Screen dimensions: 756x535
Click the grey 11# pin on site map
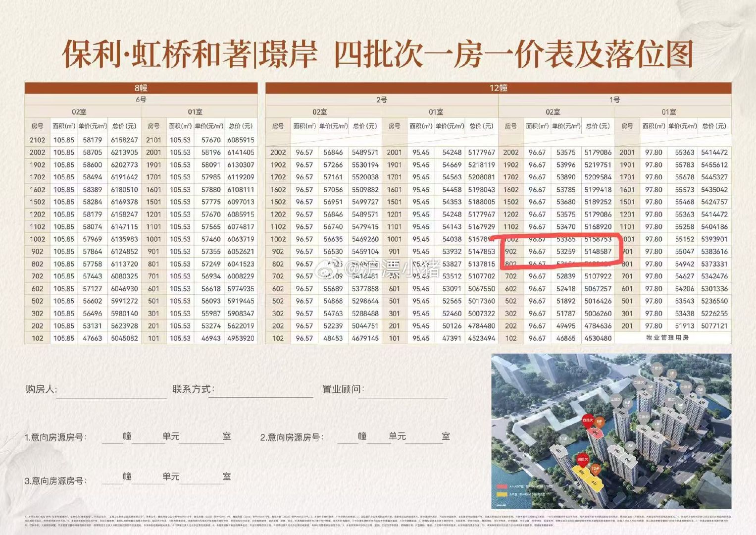point(563,439)
